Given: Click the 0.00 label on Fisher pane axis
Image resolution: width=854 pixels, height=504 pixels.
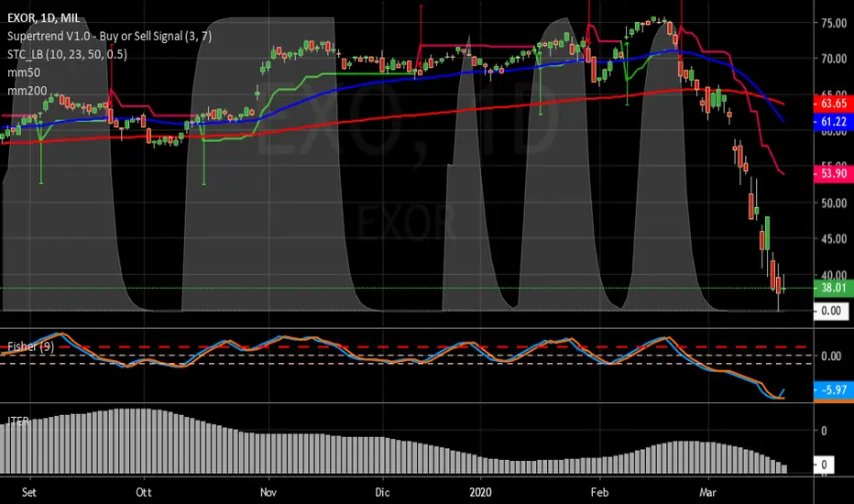Looking at the screenshot, I should coord(831,356).
